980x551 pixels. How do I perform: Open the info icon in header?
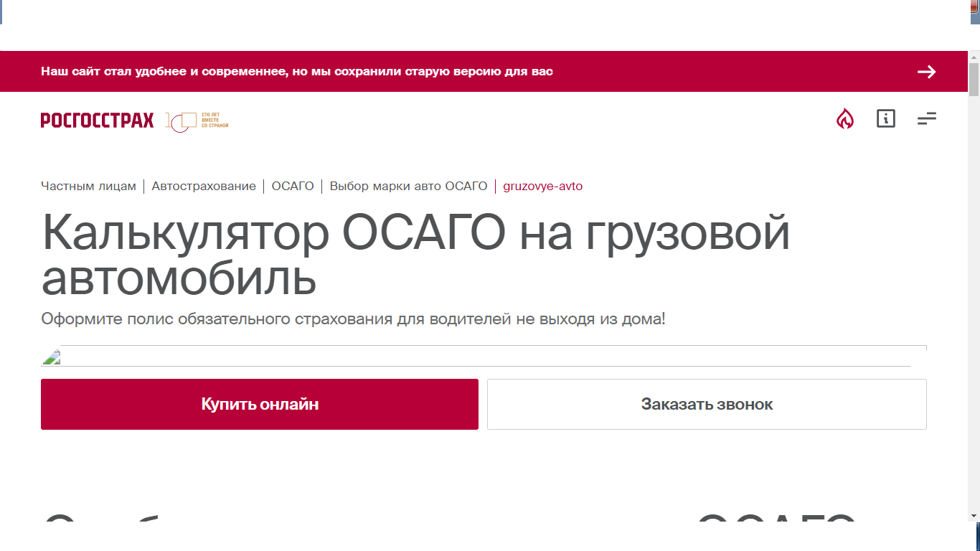886,118
